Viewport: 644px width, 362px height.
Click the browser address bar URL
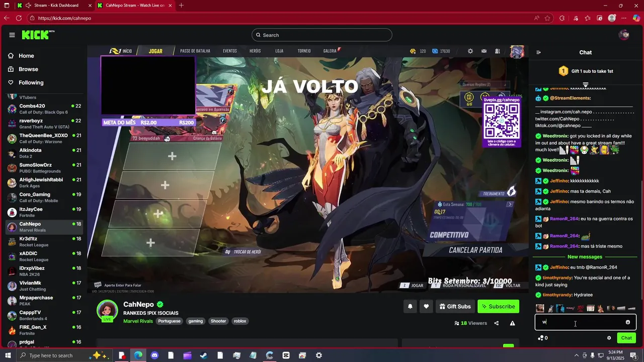pyautogui.click(x=64, y=18)
